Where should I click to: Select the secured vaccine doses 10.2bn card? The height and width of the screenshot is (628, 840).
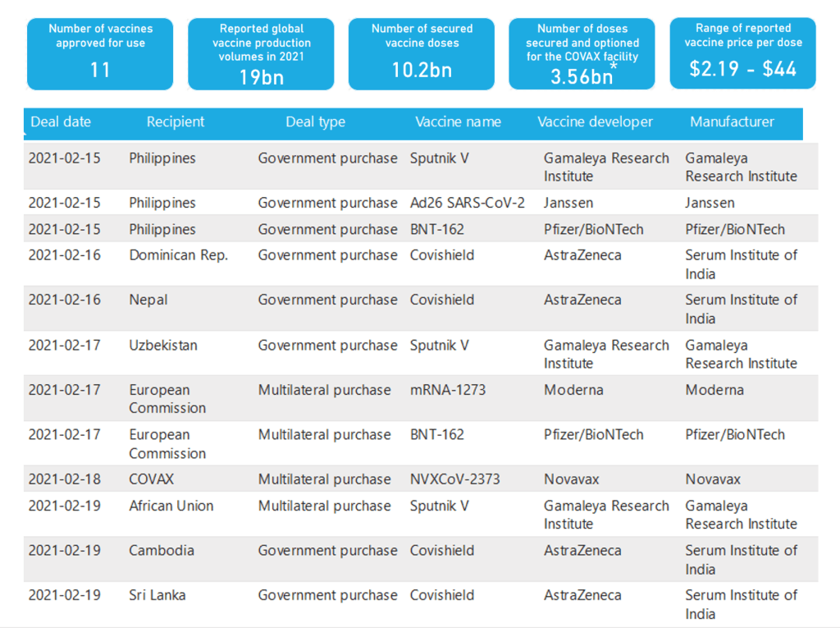[x=422, y=53]
